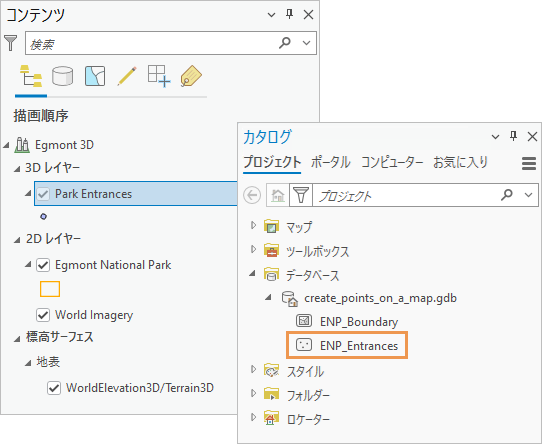
Task: Collapse Egmont National Park layer legend
Action: tap(28, 265)
